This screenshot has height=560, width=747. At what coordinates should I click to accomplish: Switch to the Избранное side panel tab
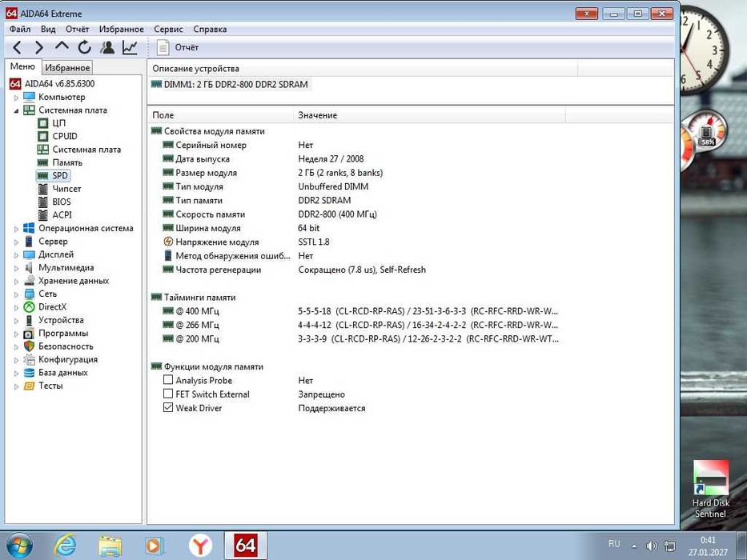point(67,68)
